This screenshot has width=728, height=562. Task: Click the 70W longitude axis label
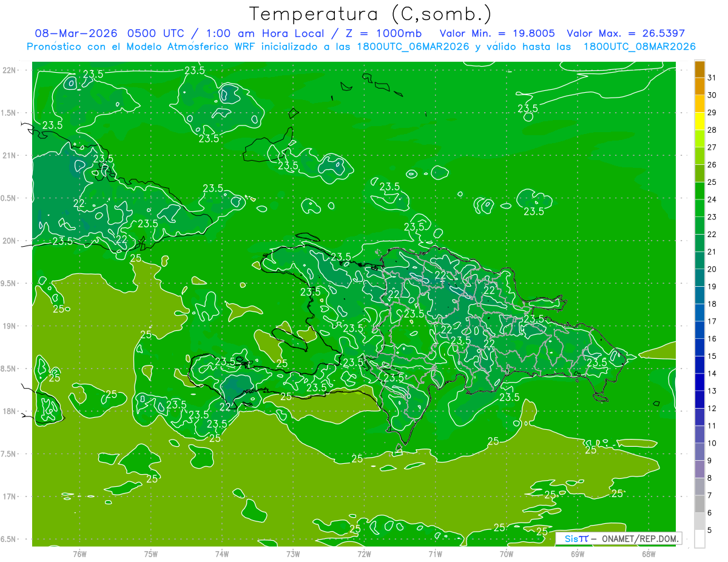click(507, 554)
